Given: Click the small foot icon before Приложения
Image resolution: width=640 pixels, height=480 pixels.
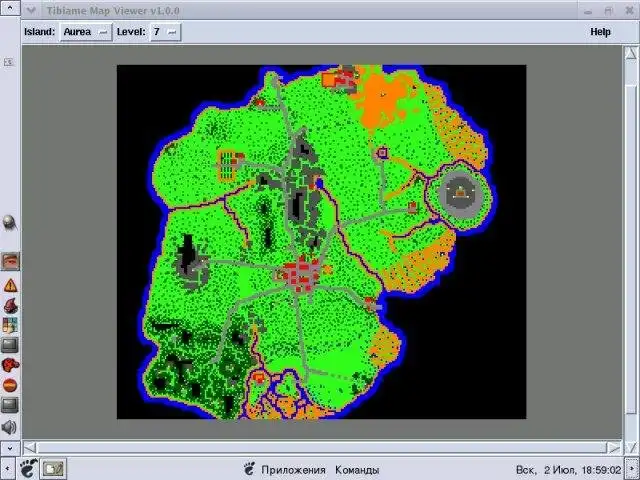Looking at the screenshot, I should tap(249, 469).
